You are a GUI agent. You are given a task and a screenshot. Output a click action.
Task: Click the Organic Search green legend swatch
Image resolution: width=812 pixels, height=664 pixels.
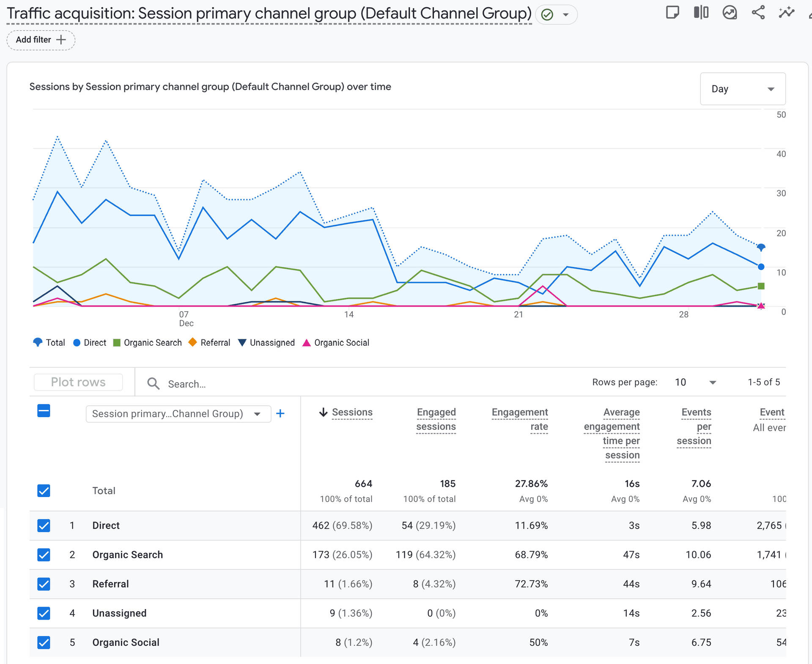[x=117, y=343]
